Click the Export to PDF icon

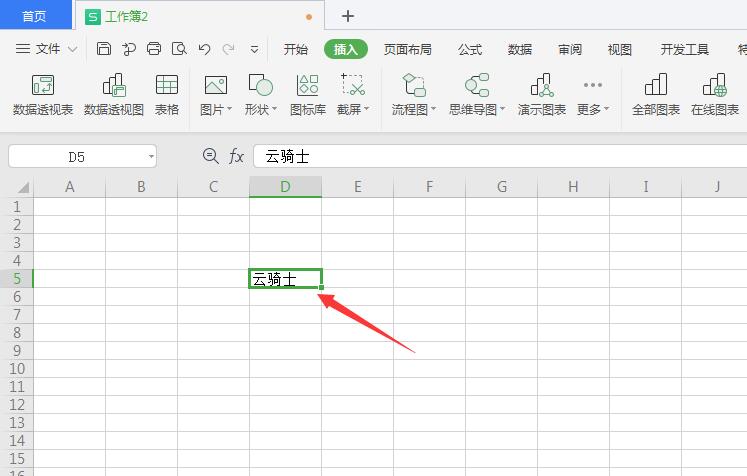(128, 49)
